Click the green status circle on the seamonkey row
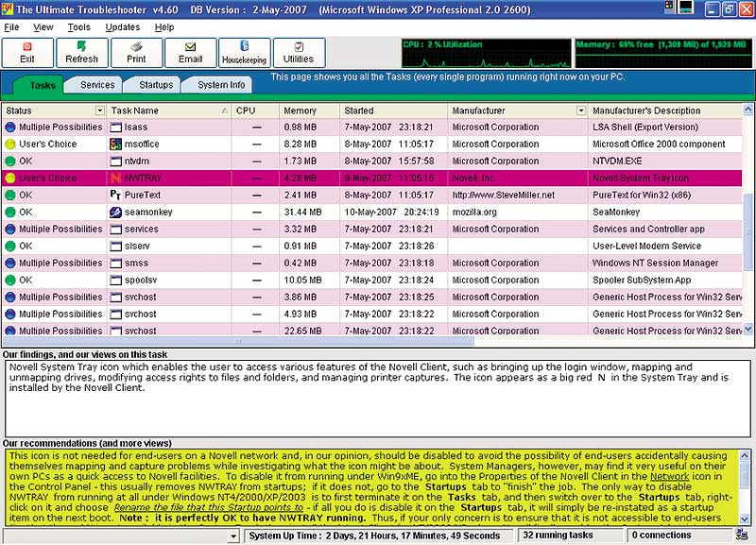This screenshot has width=756, height=545. point(10,212)
